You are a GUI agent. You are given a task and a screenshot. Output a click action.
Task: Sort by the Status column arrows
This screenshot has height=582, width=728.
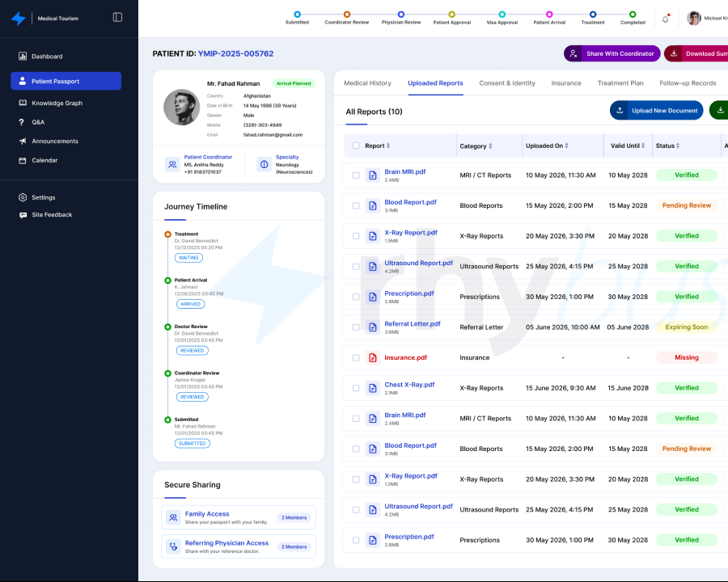click(x=678, y=145)
